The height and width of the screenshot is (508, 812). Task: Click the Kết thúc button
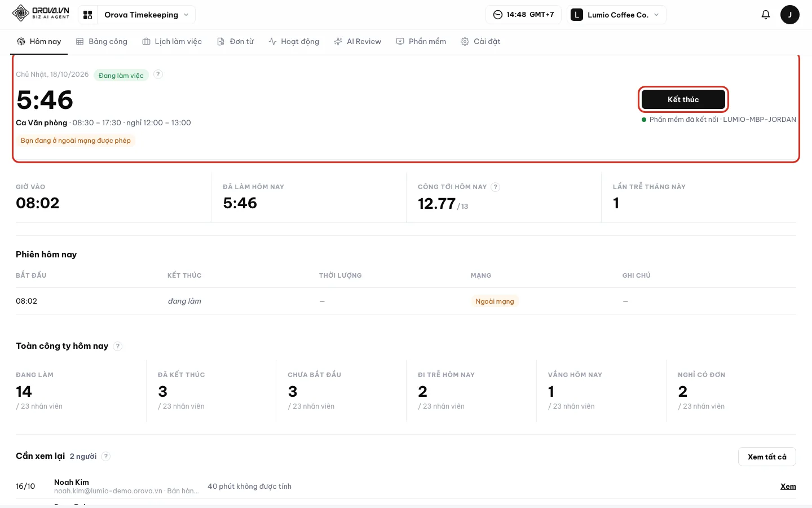point(683,99)
